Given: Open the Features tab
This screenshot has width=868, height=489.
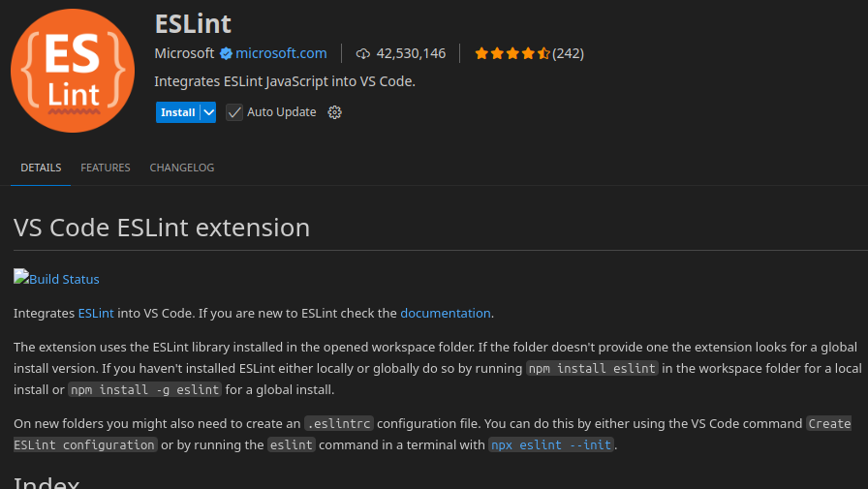Looking at the screenshot, I should pyautogui.click(x=106, y=168).
